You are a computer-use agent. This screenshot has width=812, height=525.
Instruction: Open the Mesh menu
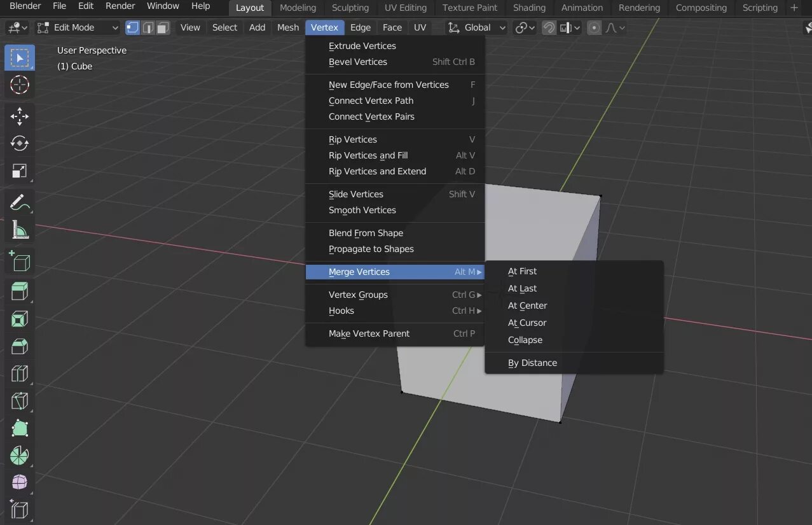[x=287, y=27]
